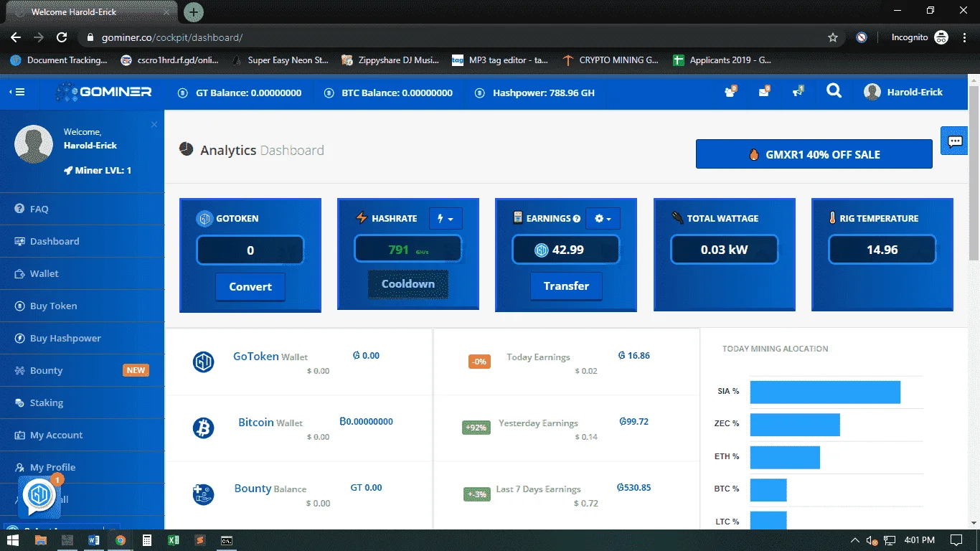This screenshot has height=551, width=980.
Task: Open the Hashrate lightning dropdown
Action: click(x=446, y=219)
